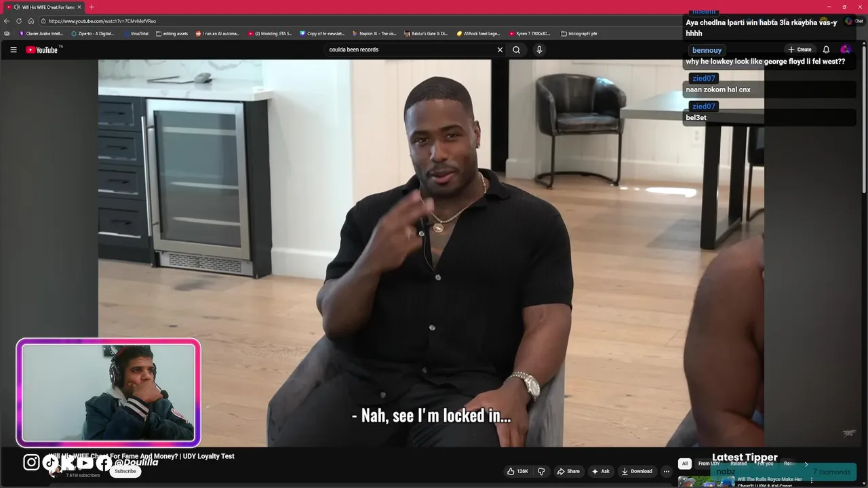868x488 pixels.
Task: Subscribe to the channel
Action: (x=125, y=471)
